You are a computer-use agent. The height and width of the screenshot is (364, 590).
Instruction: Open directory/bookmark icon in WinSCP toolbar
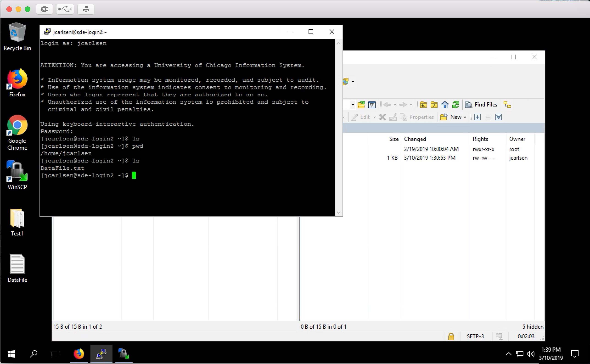(361, 105)
